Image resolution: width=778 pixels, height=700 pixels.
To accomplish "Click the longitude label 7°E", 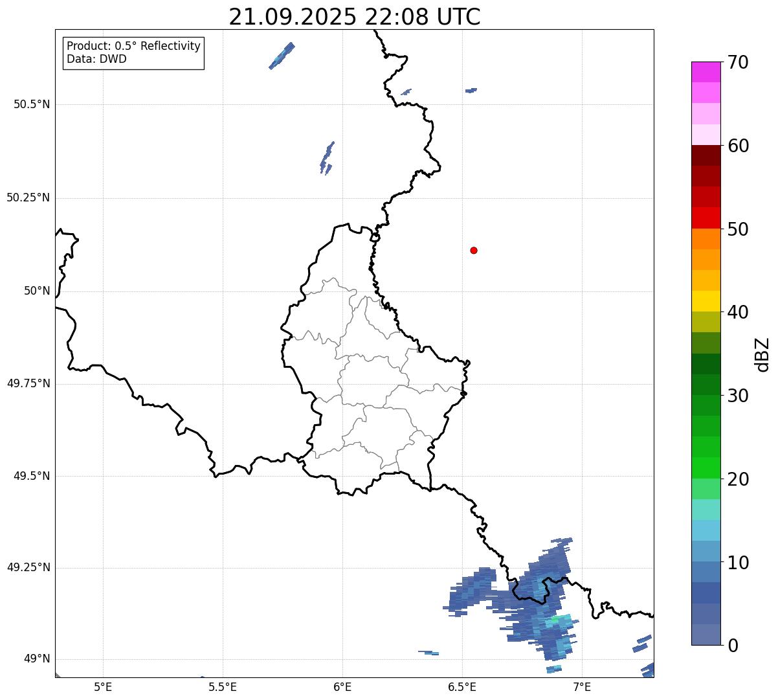I will tap(582, 687).
